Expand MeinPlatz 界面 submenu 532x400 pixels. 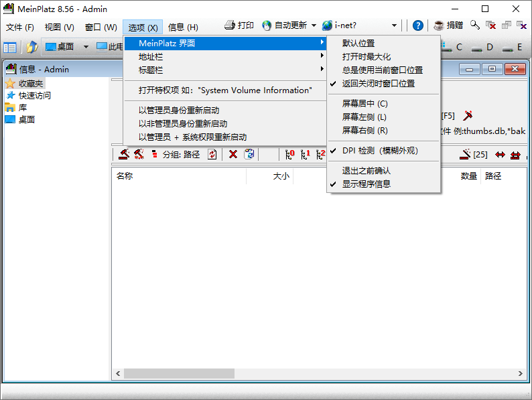click(225, 43)
